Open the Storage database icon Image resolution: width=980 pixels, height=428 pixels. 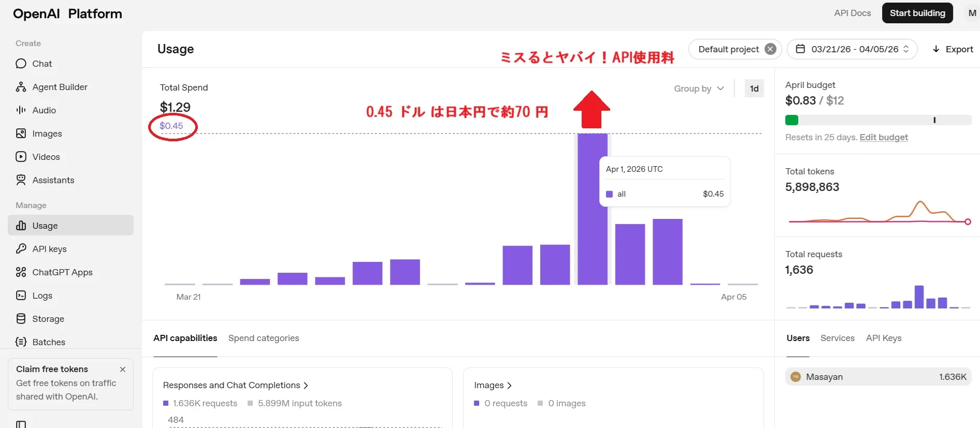[21, 319]
